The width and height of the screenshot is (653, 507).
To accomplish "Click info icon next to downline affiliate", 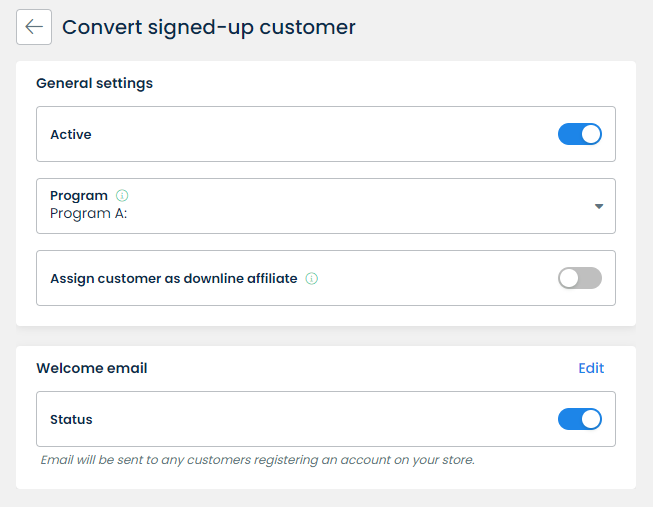I will click(311, 279).
